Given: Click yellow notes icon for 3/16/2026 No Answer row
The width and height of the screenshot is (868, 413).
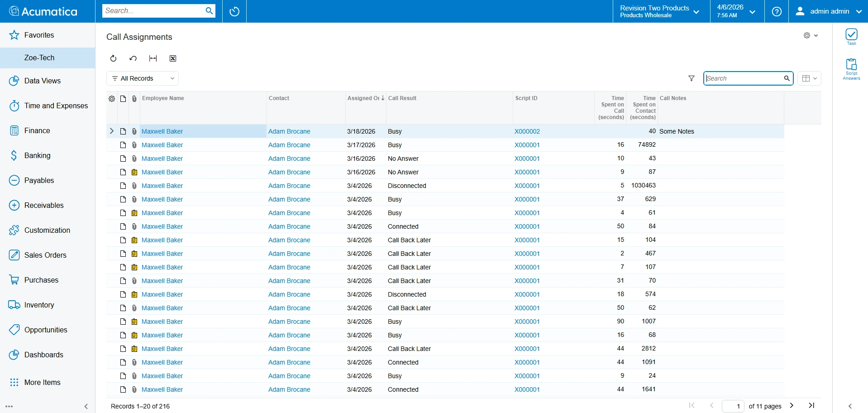Looking at the screenshot, I should pyautogui.click(x=134, y=172).
